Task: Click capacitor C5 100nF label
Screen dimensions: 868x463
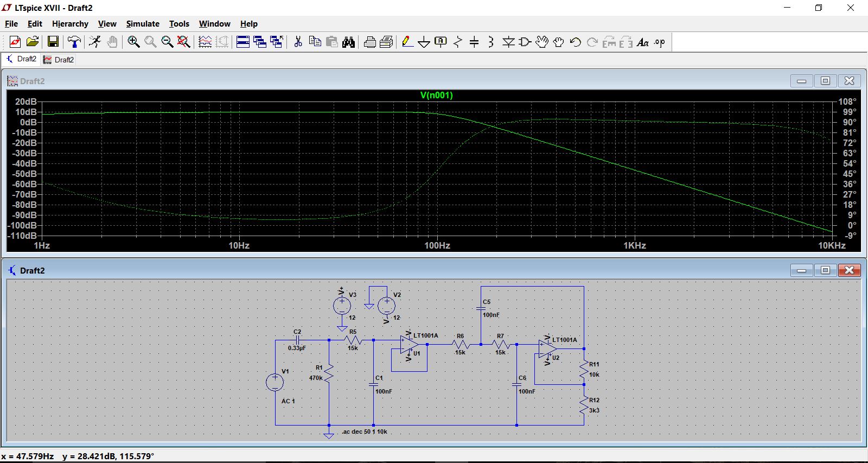Action: click(x=491, y=315)
